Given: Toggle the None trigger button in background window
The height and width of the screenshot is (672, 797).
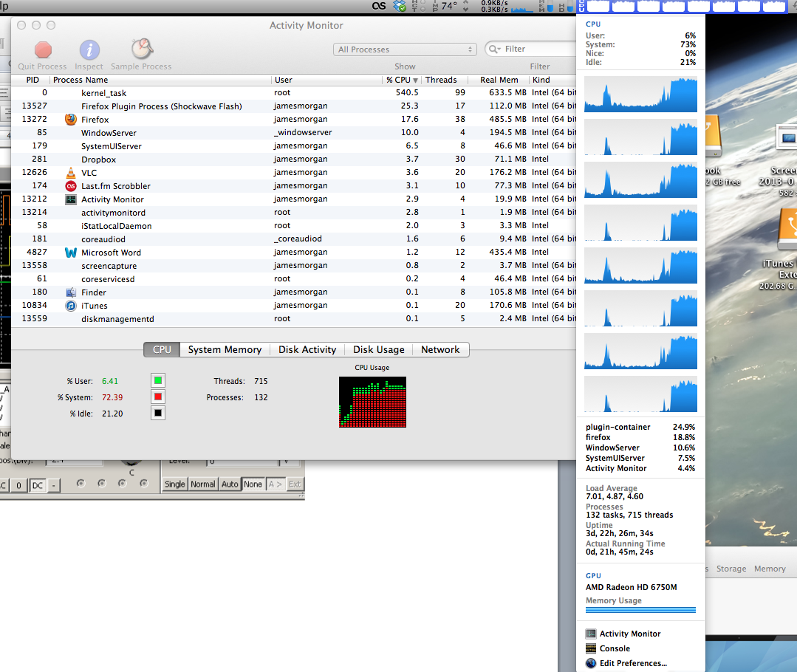Looking at the screenshot, I should pyautogui.click(x=253, y=484).
